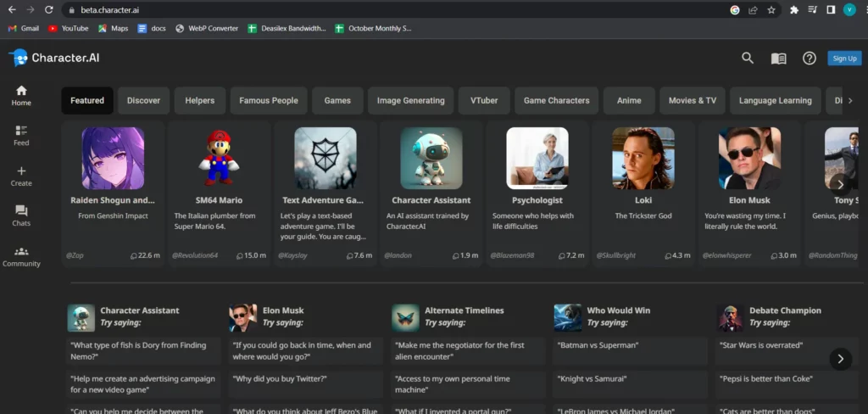868x414 pixels.
Task: Choose prompt about going back in time
Action: 305,351
